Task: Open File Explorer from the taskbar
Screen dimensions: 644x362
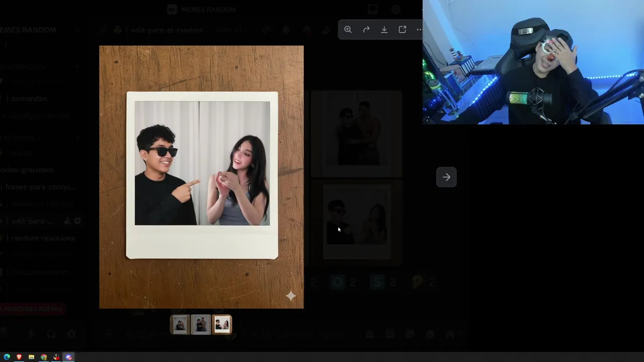Action: 31,357
